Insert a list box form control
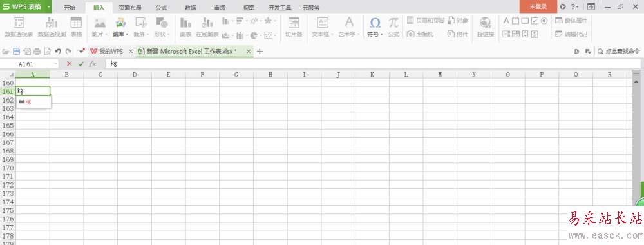Viewport: 644px width, 245px height. click(x=506, y=34)
